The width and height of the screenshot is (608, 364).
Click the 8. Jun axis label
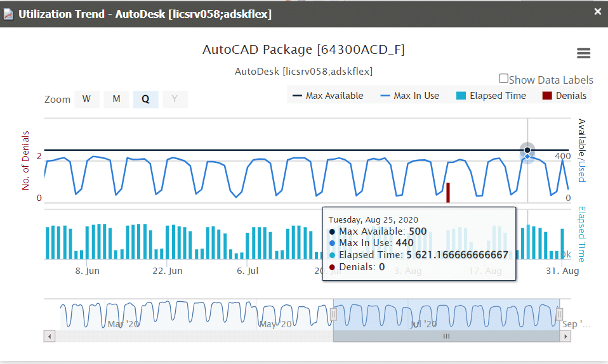tap(87, 271)
